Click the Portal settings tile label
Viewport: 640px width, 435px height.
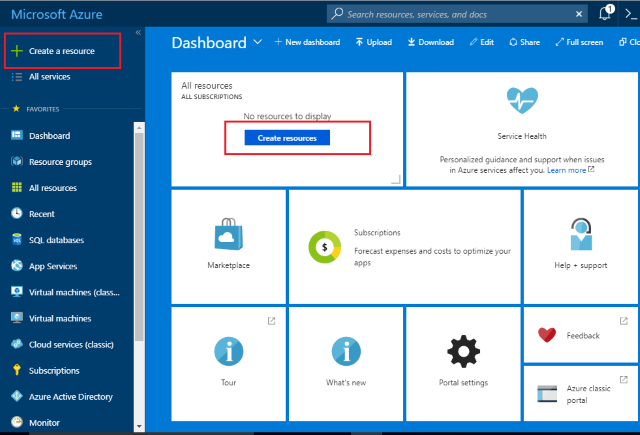[463, 382]
